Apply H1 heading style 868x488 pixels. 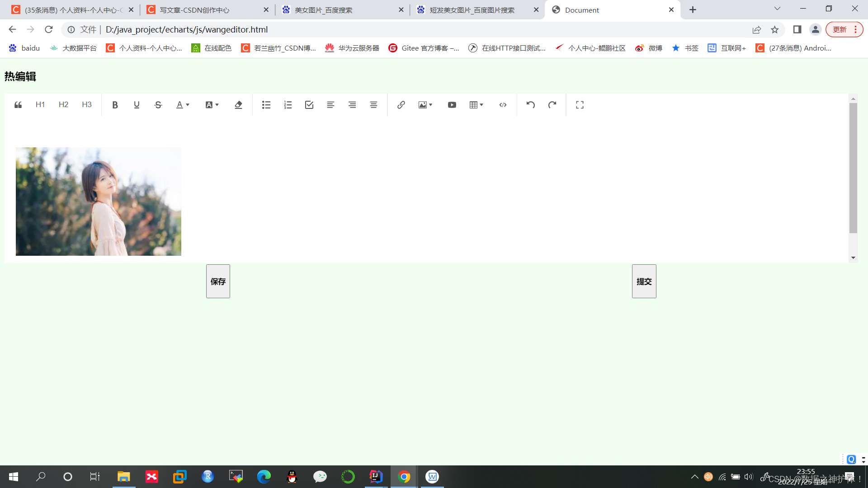point(40,105)
